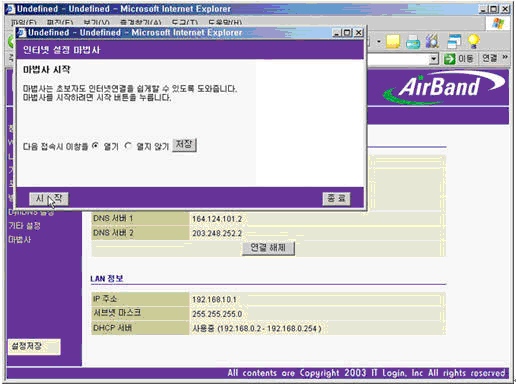Viewport: 516px width, 386px height.
Task: Click the printer icon in the toolbar
Action: [413, 42]
